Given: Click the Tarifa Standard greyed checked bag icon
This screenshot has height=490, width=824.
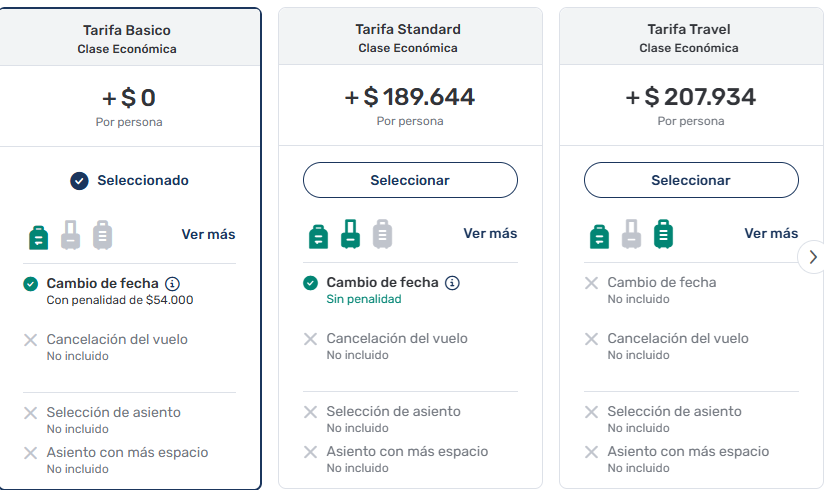Looking at the screenshot, I should click(382, 234).
